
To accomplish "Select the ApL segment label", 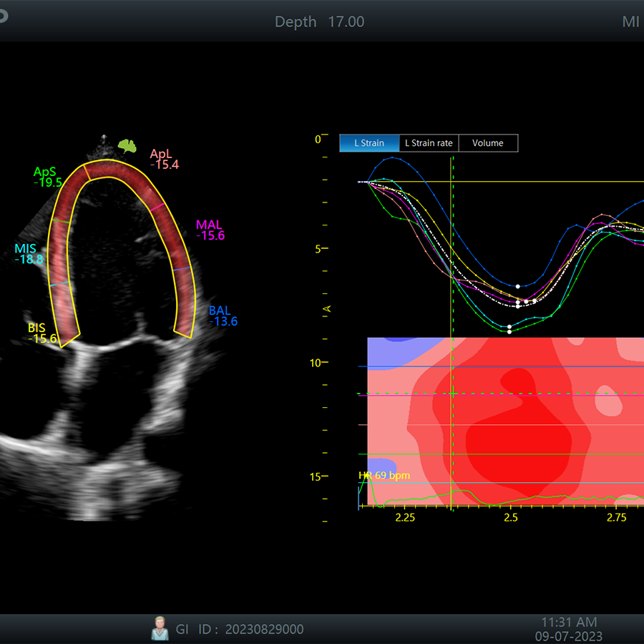I will pyautogui.click(x=161, y=154).
